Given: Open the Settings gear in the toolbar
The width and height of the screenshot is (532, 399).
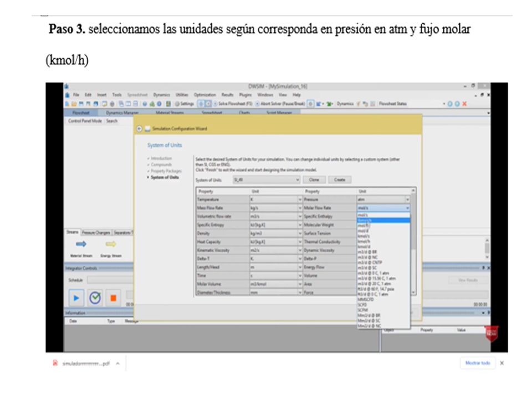Looking at the screenshot, I should coord(184,104).
